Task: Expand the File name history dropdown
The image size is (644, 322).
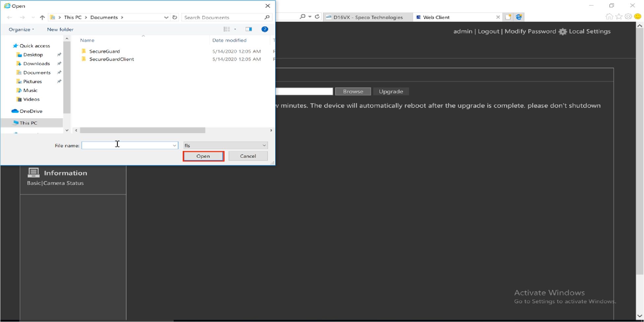Action: pos(175,145)
